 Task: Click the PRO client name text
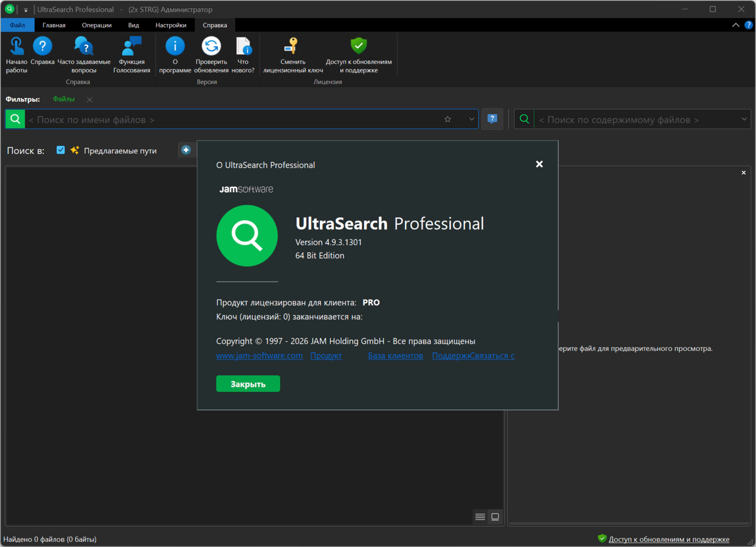[x=371, y=302]
